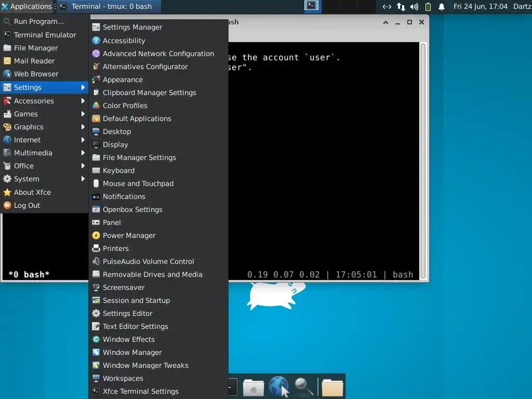The image size is (532, 399).
Task: Click Window Effects icon
Action: (x=96, y=339)
